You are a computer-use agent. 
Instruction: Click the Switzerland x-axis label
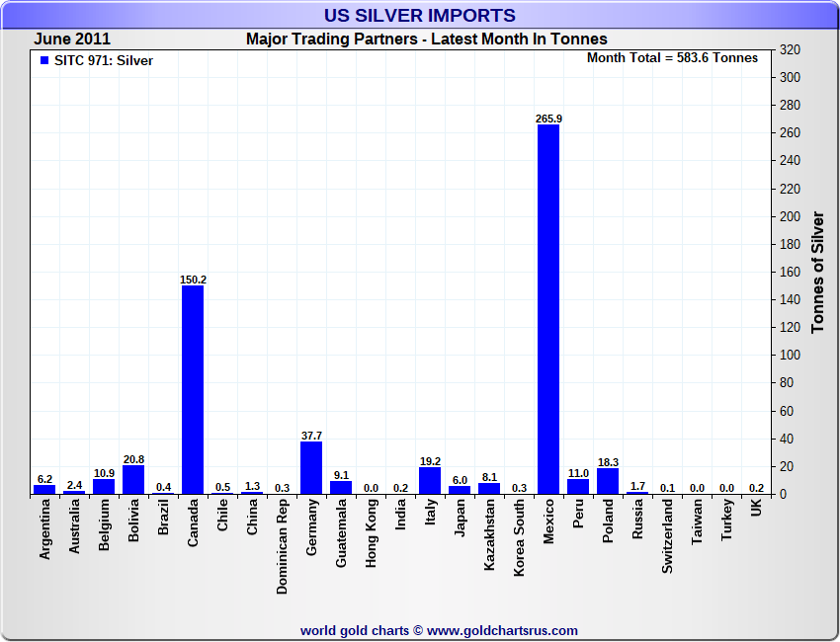click(667, 536)
